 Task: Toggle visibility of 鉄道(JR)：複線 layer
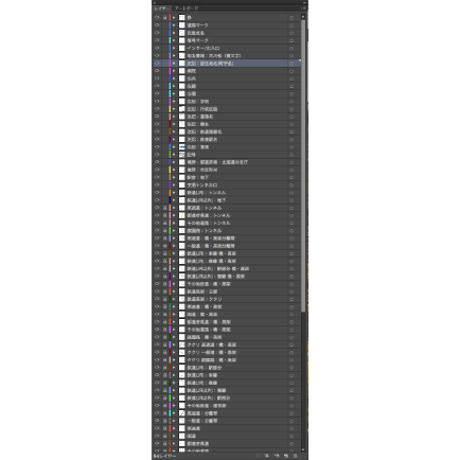click(157, 383)
